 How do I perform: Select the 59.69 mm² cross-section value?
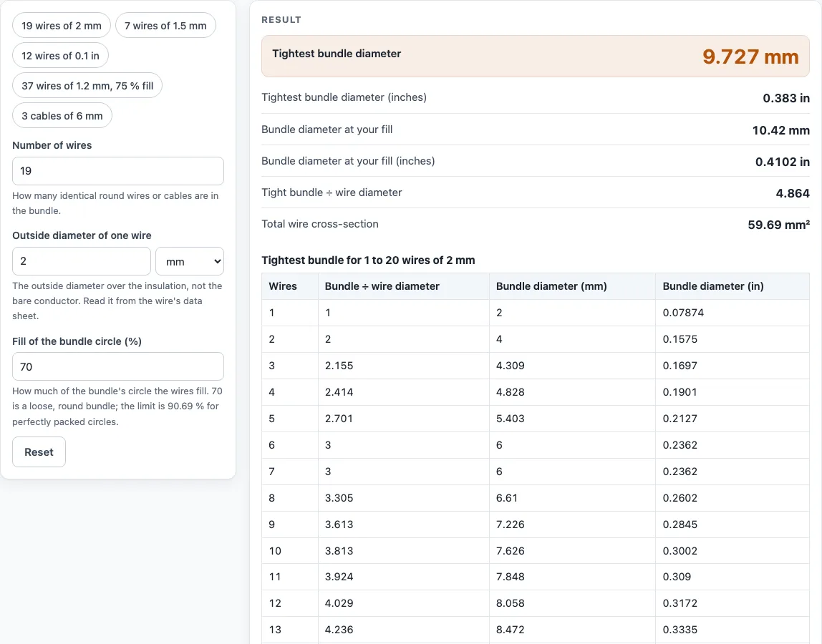click(x=778, y=224)
